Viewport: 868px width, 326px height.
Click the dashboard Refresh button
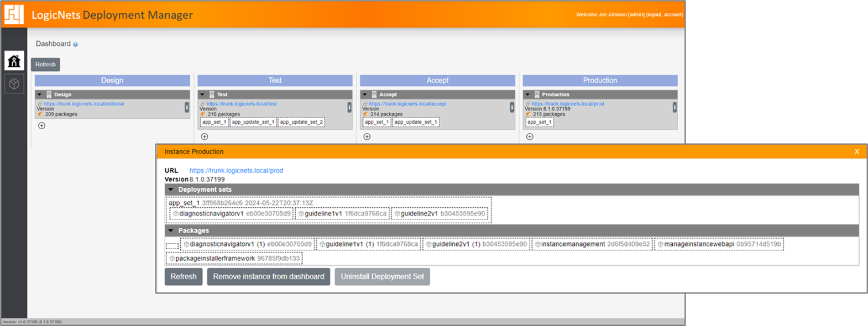[x=45, y=65]
